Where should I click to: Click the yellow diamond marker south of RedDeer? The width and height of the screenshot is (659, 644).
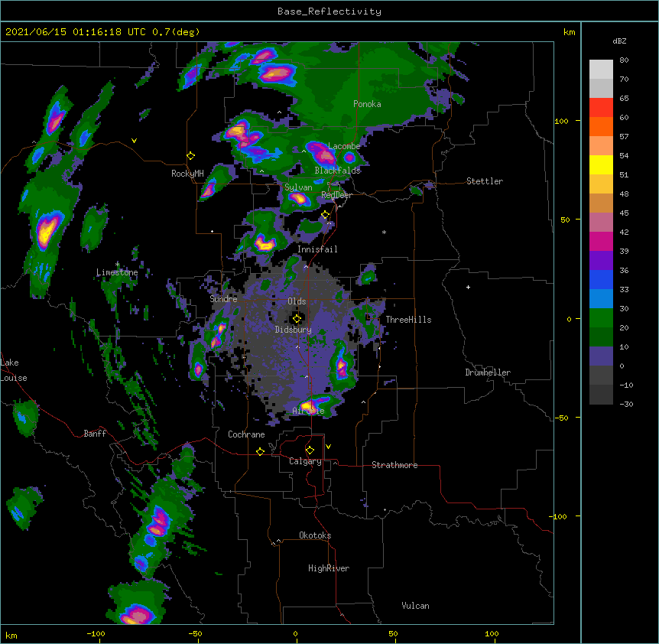click(325, 215)
